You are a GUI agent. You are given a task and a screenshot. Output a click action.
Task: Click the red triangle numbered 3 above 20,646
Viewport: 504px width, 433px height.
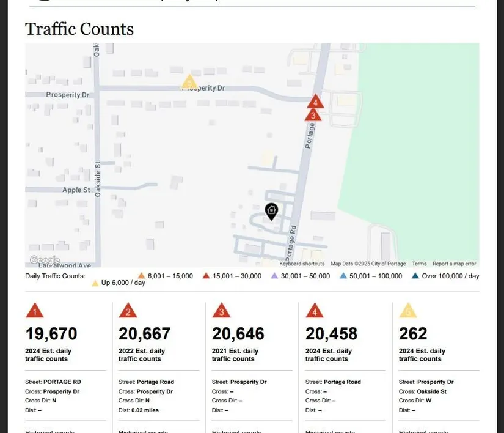[x=221, y=311]
